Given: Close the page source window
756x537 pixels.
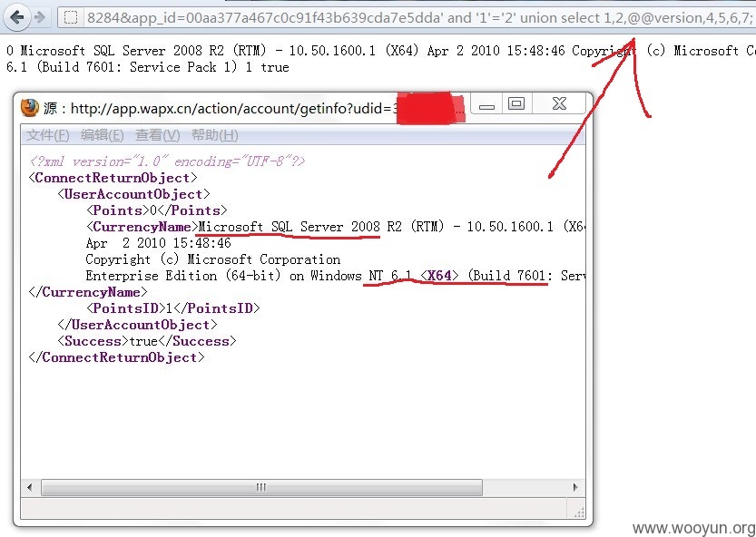Looking at the screenshot, I should (559, 103).
